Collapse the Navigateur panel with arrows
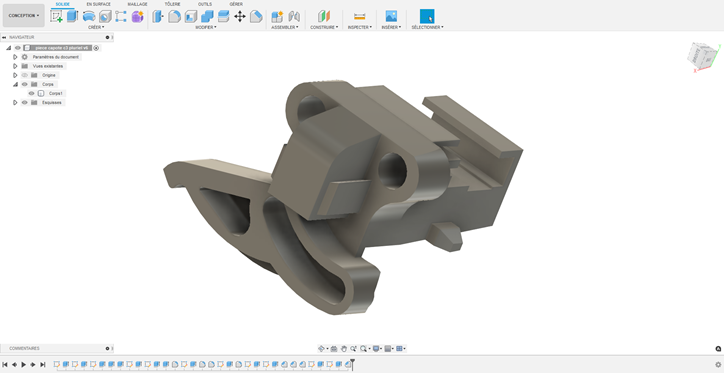724x373 pixels. (4, 37)
